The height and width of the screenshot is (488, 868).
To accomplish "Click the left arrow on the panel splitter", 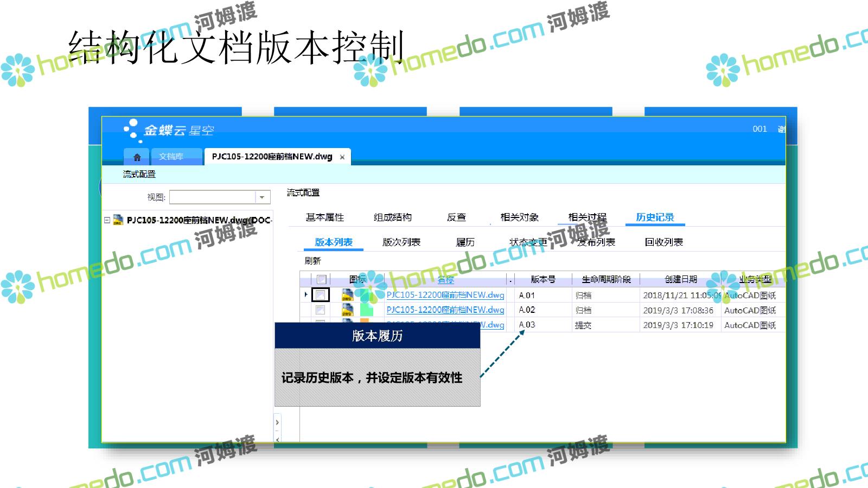I will click(277, 439).
